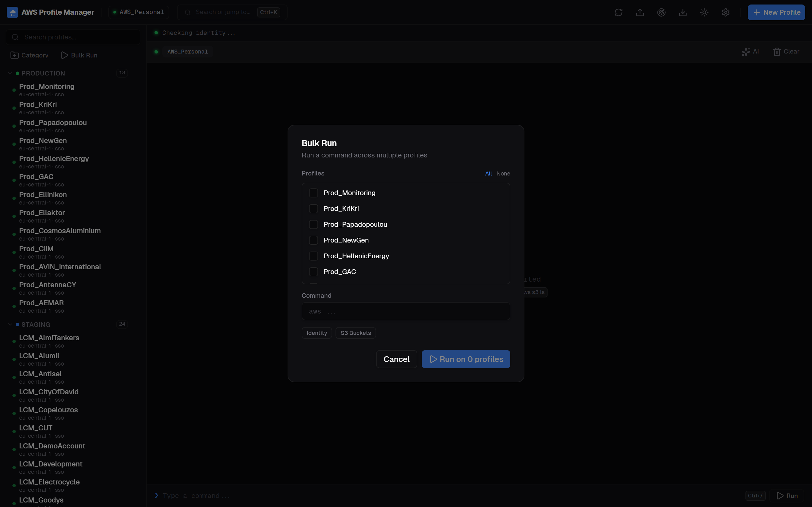Collapse the STAGING category
812x507 pixels.
[10, 324]
